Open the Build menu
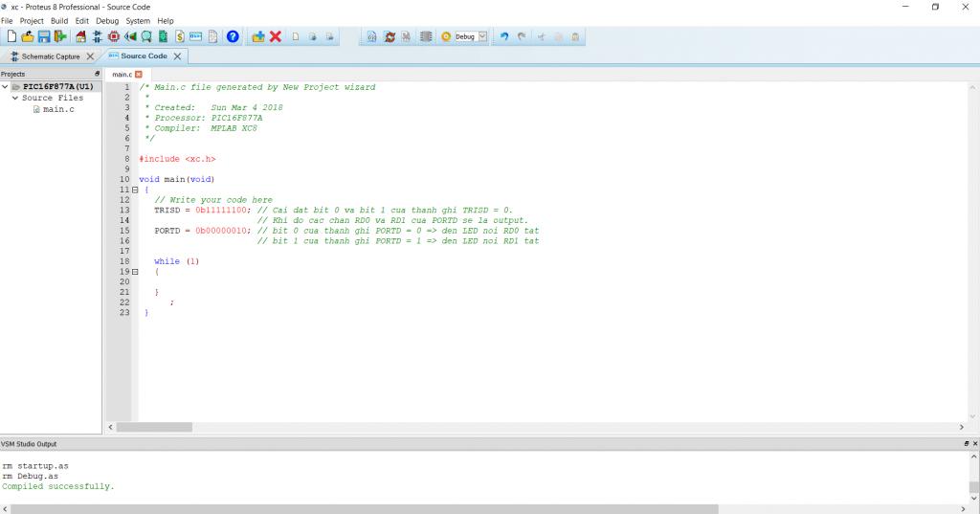 click(59, 21)
